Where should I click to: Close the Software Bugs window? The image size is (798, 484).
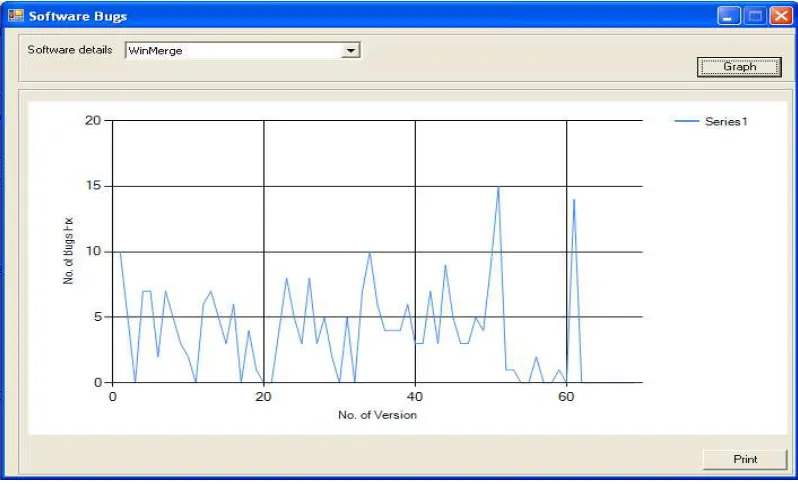[781, 16]
